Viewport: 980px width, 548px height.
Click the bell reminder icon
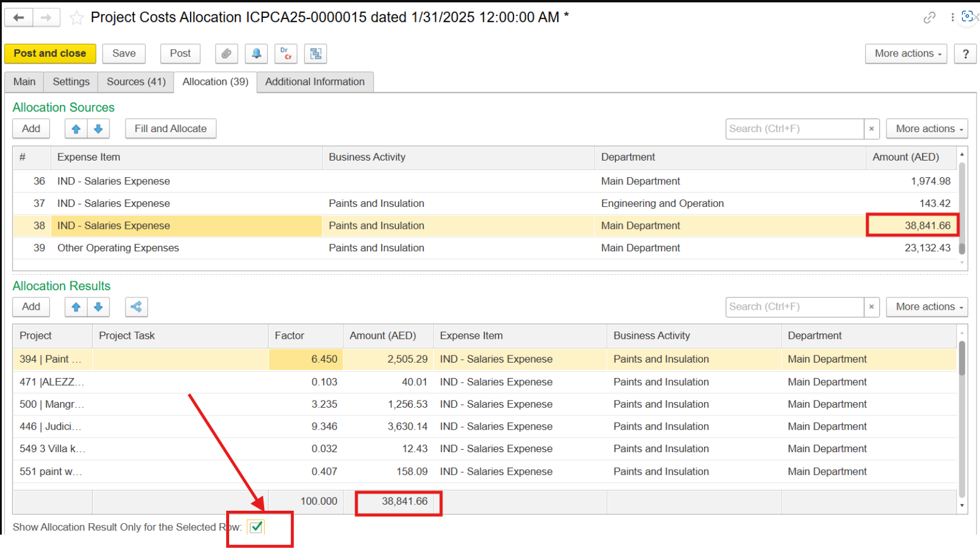point(256,54)
